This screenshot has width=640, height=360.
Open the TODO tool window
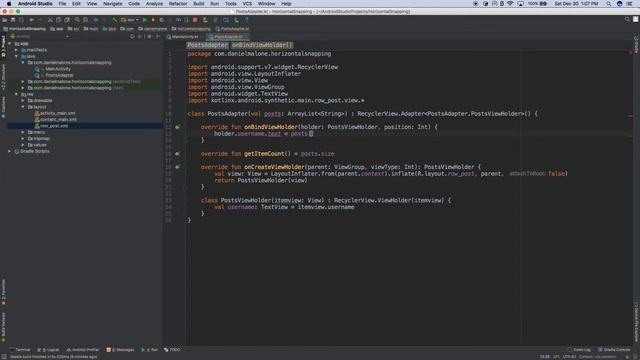[x=172, y=350]
